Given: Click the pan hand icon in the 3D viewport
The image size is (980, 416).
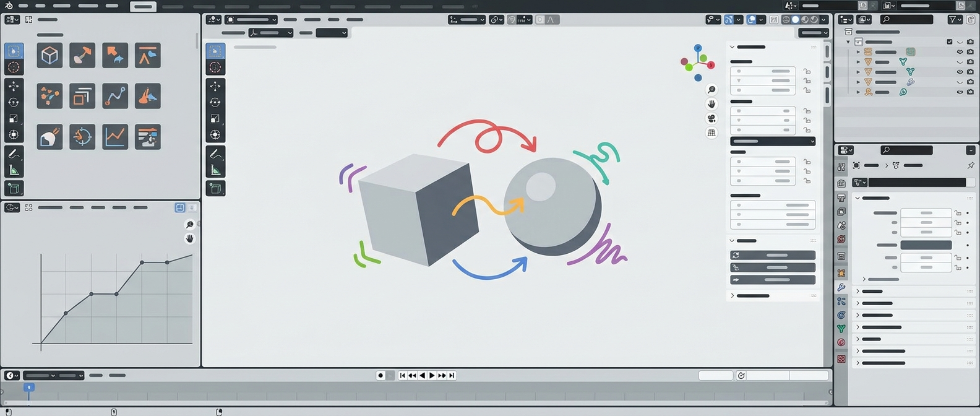Looking at the screenshot, I should [711, 104].
